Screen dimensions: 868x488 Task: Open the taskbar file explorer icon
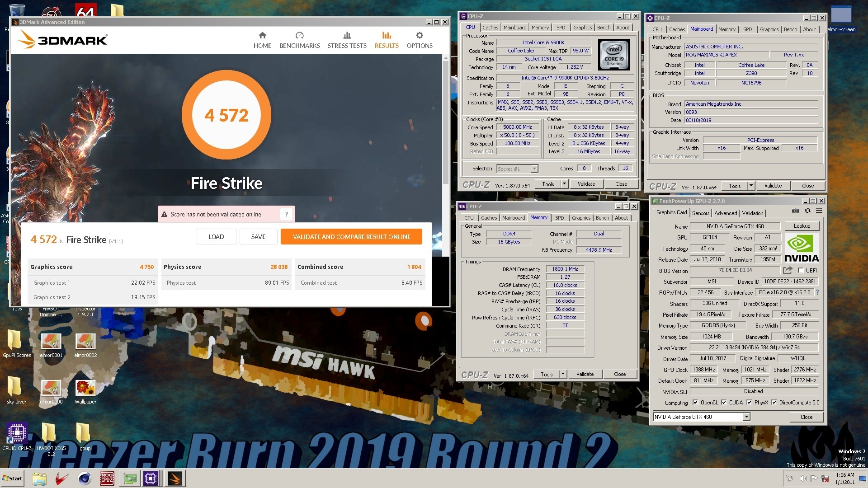[x=39, y=479]
